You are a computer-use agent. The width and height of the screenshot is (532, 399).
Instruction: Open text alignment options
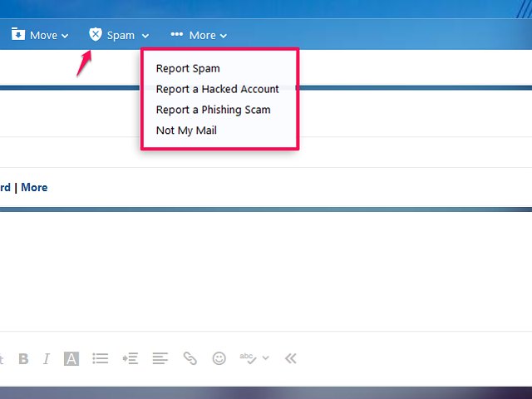click(x=160, y=359)
